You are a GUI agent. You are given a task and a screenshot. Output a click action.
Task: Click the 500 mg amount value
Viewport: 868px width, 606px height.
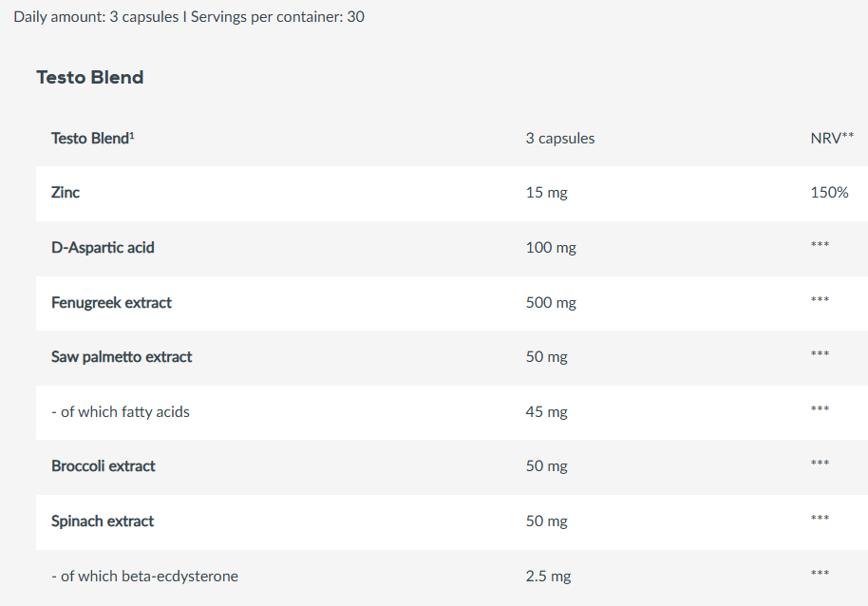(551, 303)
